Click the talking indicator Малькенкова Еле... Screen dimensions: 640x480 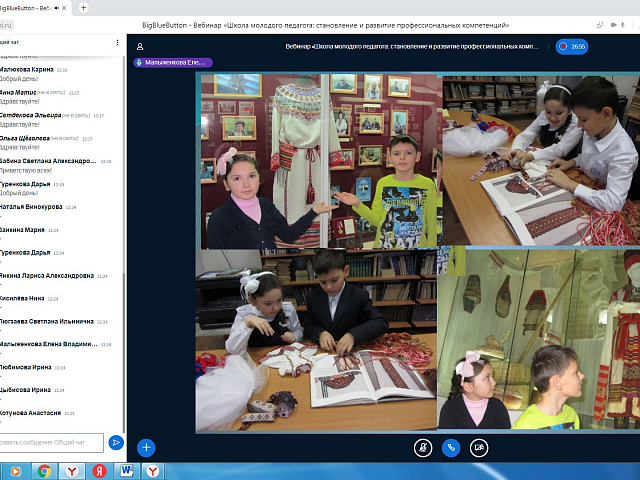point(173,62)
